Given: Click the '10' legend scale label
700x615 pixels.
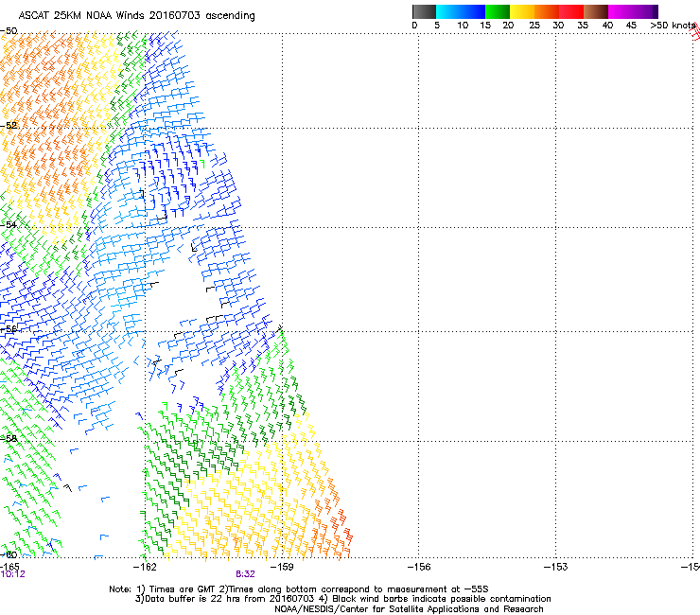Looking at the screenshot, I should coord(463,26).
